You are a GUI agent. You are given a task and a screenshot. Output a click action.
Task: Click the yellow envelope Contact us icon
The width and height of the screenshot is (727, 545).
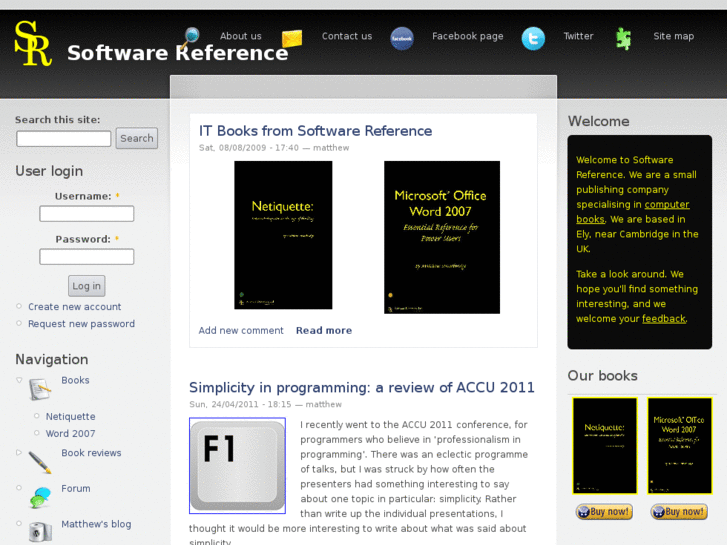pyautogui.click(x=292, y=38)
